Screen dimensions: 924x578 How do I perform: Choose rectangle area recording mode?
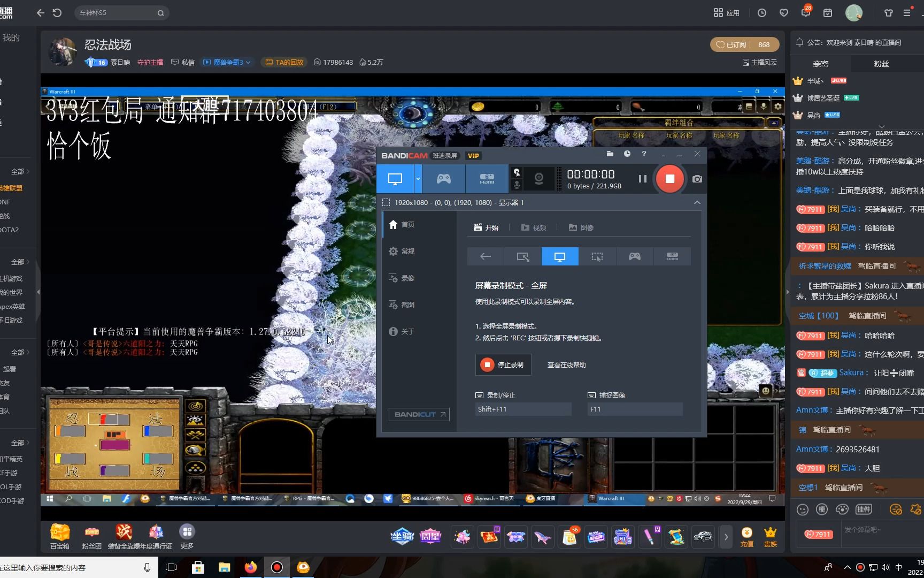coord(523,256)
